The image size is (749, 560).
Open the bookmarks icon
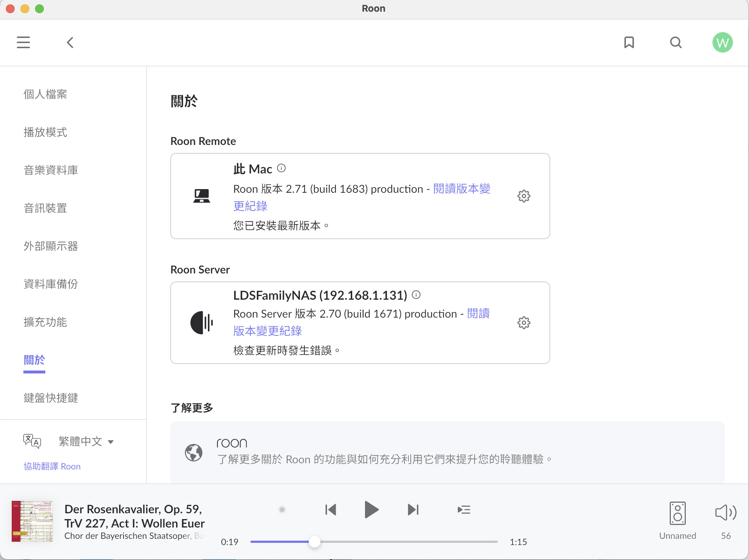point(629,42)
